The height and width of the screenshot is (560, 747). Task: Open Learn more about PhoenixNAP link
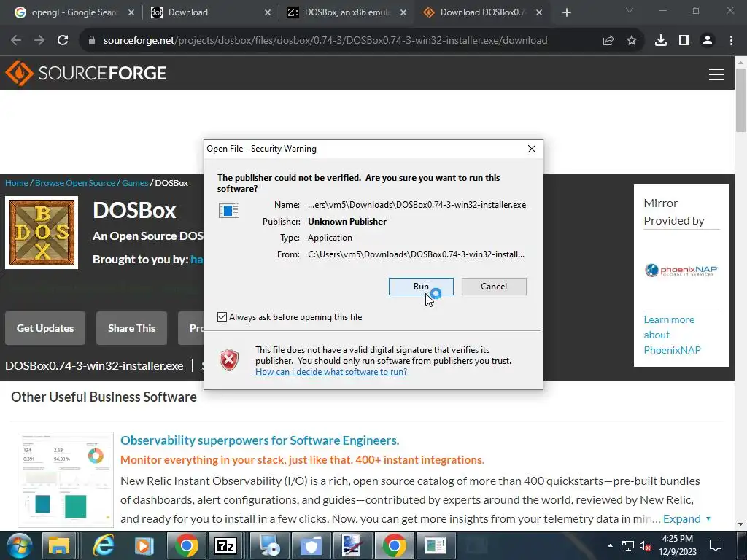[672, 335]
